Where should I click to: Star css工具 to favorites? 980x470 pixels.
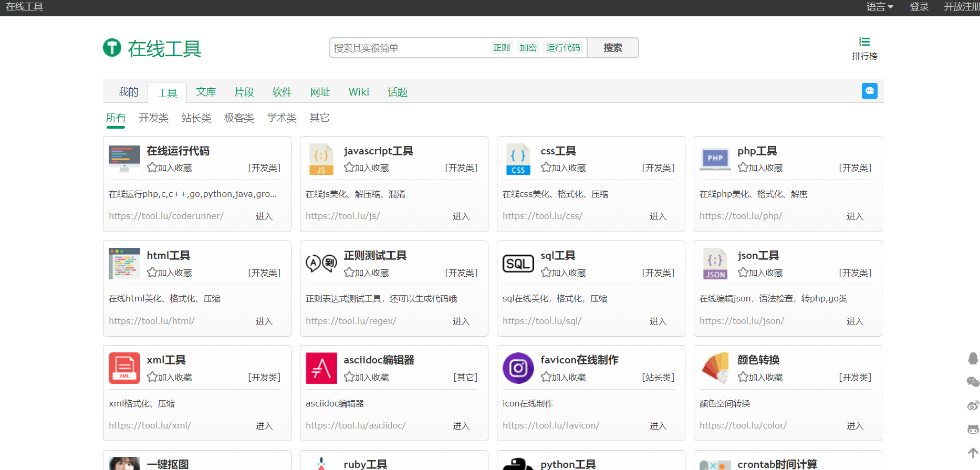[564, 168]
